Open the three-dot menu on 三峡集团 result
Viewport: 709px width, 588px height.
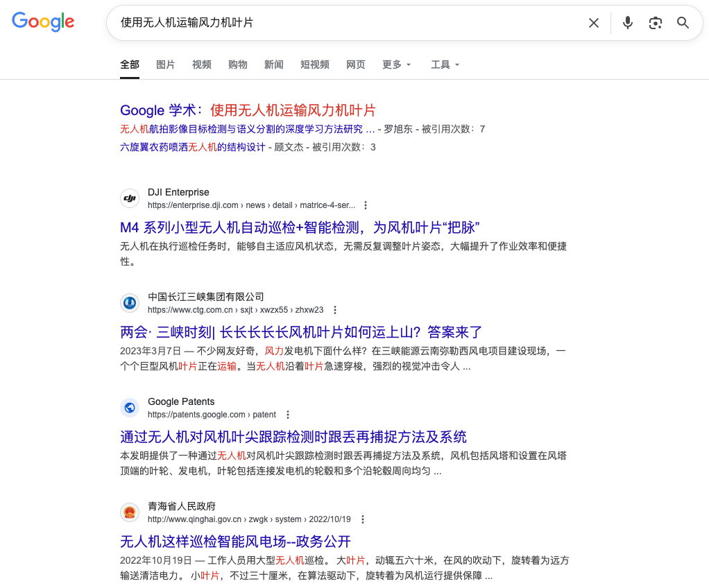336,310
